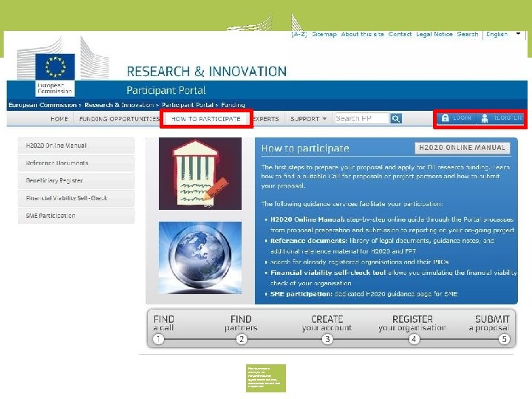Viewport: 532px width, 399px height.
Task: Click Participant Portal breadcrumb link
Action: coord(188,105)
